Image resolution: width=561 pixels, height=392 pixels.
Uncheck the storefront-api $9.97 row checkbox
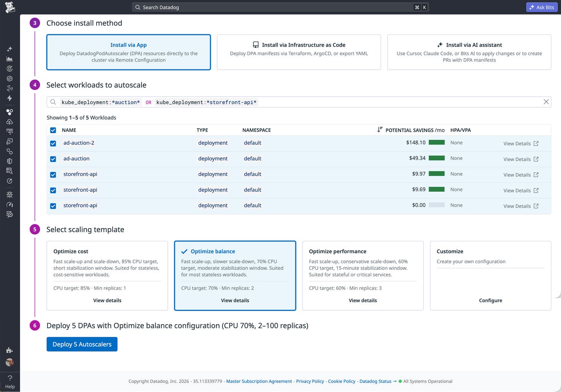tap(53, 175)
